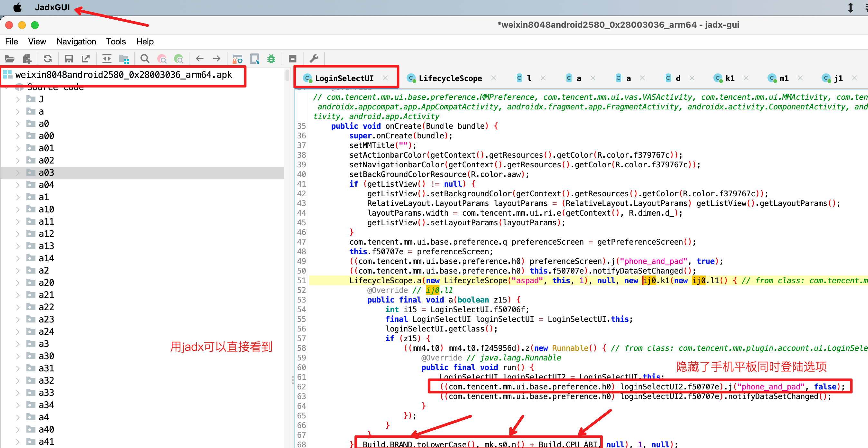Open the File menu
This screenshot has width=868, height=448.
[x=12, y=42]
